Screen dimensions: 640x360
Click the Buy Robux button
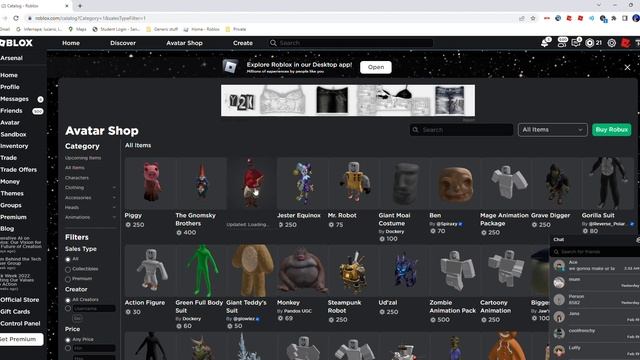611,130
